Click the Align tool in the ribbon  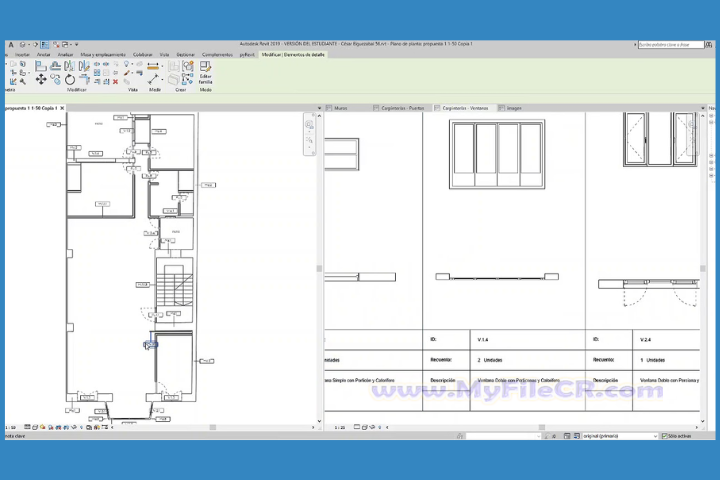(x=40, y=66)
